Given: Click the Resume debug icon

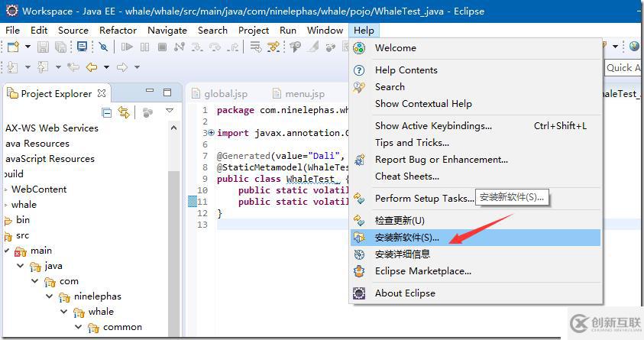Looking at the screenshot, I should pyautogui.click(x=127, y=47).
